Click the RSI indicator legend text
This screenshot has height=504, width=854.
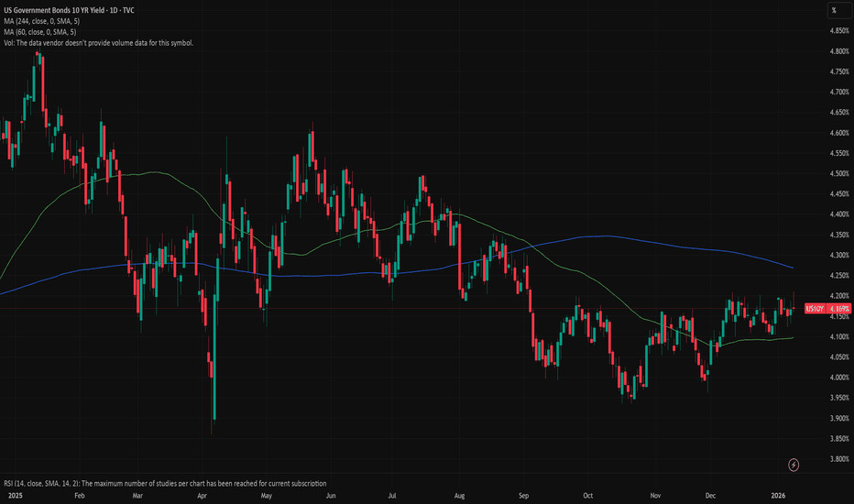point(165,483)
